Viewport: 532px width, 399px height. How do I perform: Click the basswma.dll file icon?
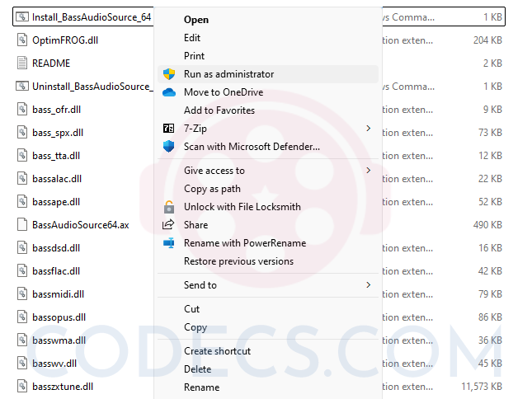[x=22, y=340]
